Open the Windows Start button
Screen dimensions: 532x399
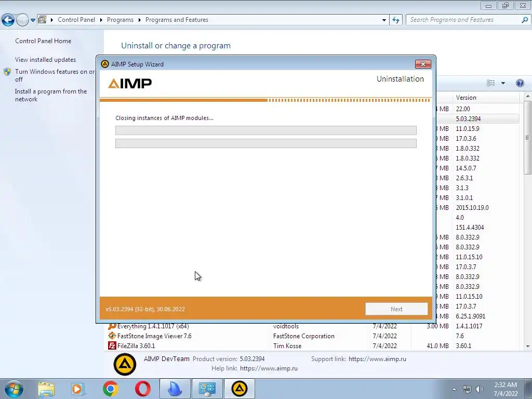[x=14, y=389]
